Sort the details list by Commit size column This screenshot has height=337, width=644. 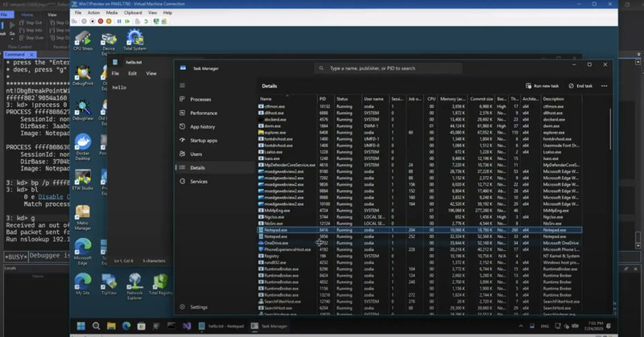481,99
